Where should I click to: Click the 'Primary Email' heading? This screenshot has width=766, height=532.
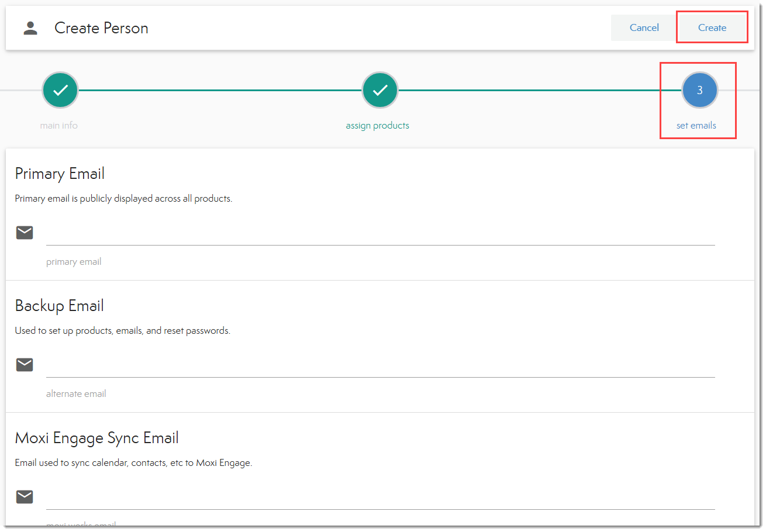tap(60, 174)
